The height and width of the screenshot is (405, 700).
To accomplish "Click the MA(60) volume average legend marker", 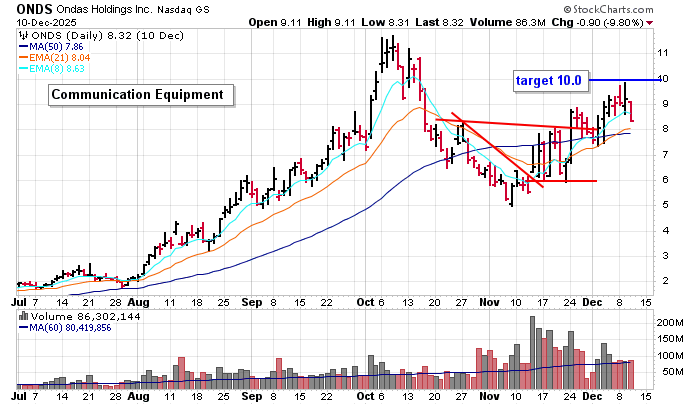I will coord(24,325).
